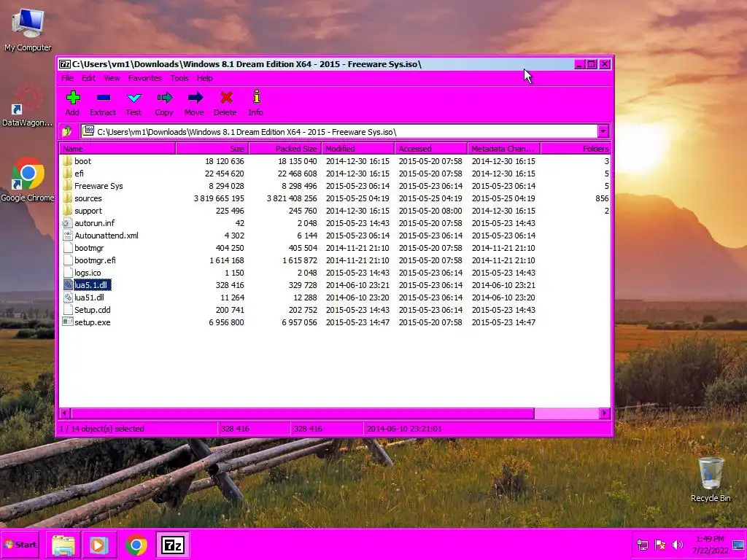The height and width of the screenshot is (560, 747).
Task: Click the red Delete icon
Action: tap(226, 98)
